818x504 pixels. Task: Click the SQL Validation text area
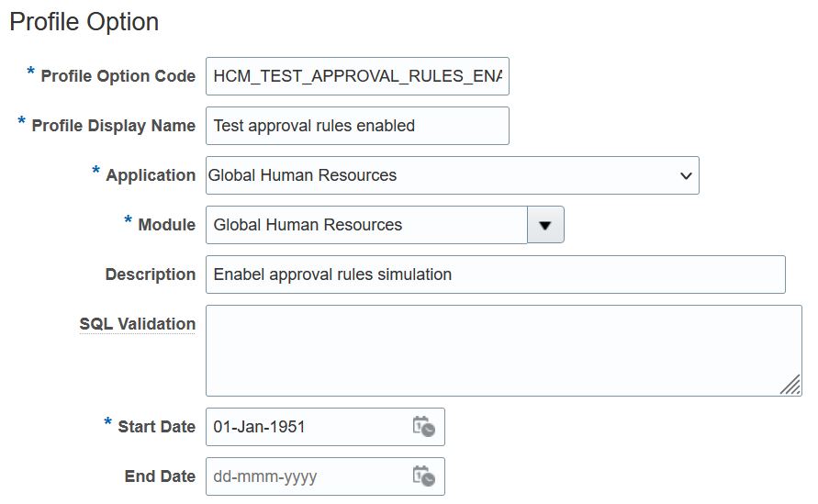(x=504, y=351)
